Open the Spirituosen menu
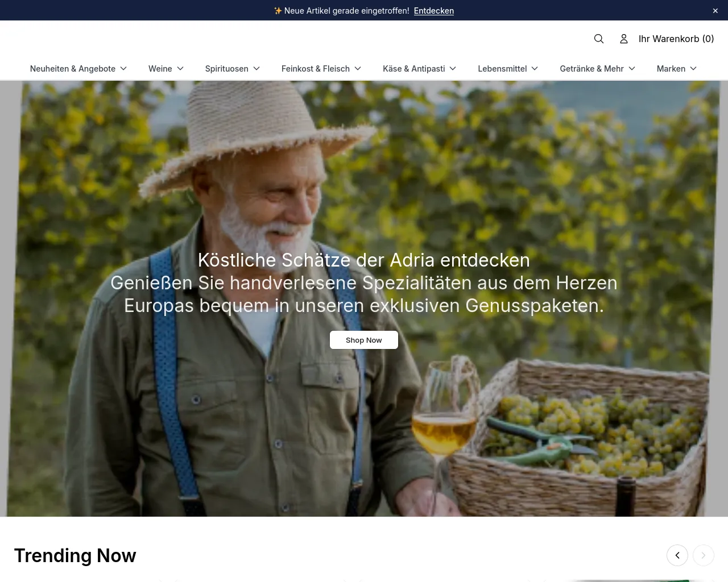The height and width of the screenshot is (582, 728). point(233,69)
